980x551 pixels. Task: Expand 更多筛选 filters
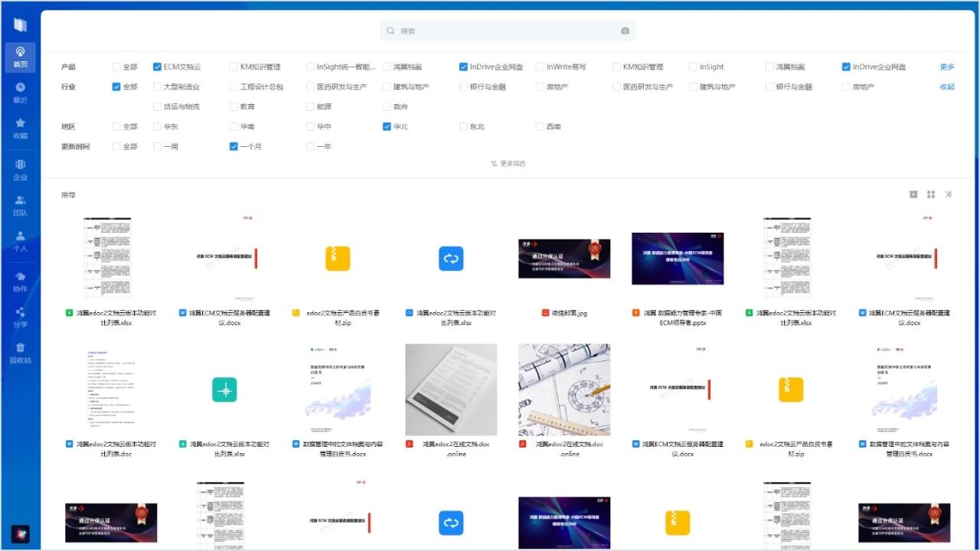pyautogui.click(x=508, y=164)
